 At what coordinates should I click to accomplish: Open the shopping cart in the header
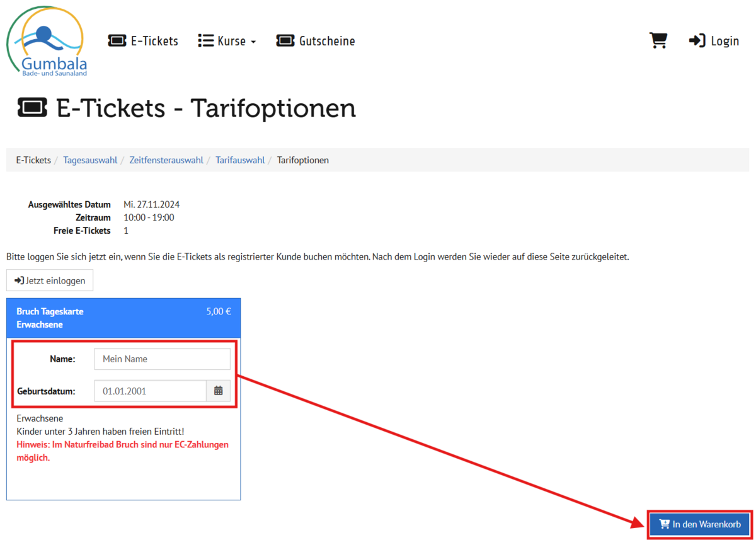coord(658,41)
